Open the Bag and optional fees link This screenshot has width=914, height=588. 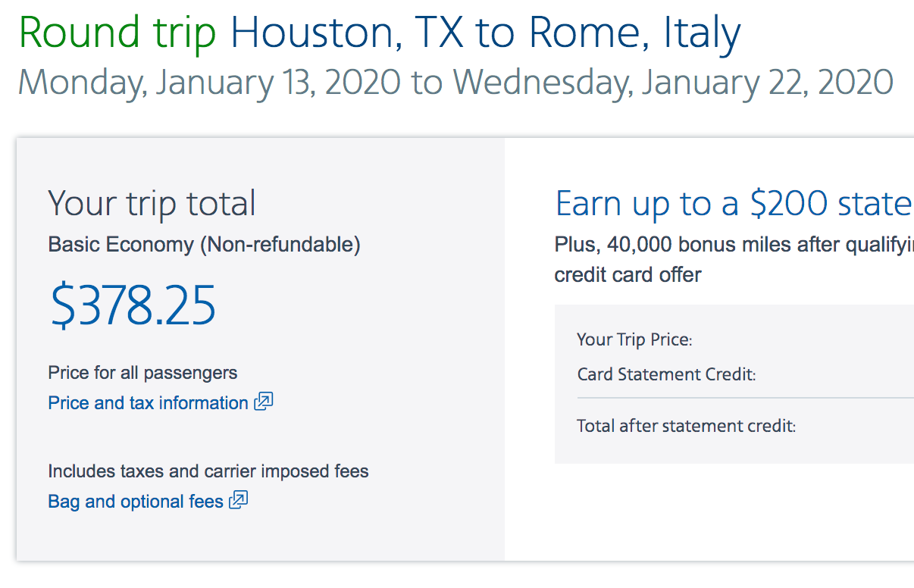click(x=136, y=502)
